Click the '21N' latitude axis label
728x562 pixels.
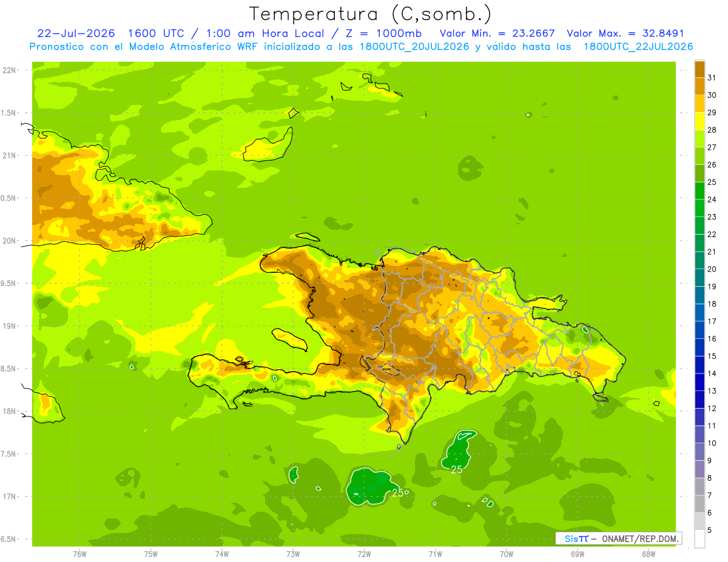tap(10, 155)
